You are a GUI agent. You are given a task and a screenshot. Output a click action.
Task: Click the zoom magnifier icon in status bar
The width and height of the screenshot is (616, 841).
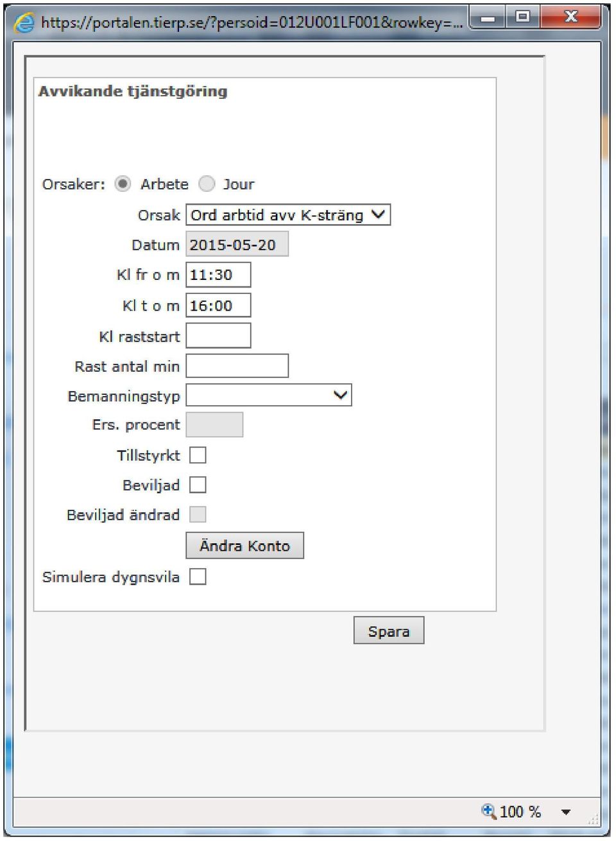[489, 811]
